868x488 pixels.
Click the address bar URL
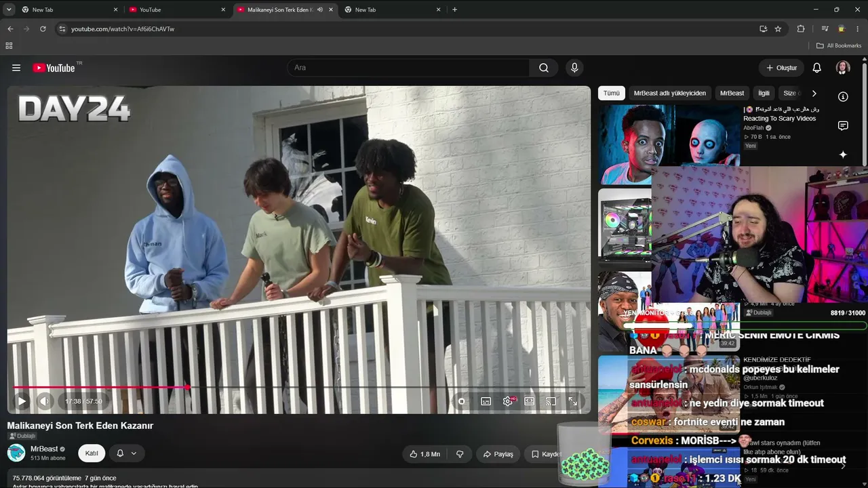pos(123,29)
